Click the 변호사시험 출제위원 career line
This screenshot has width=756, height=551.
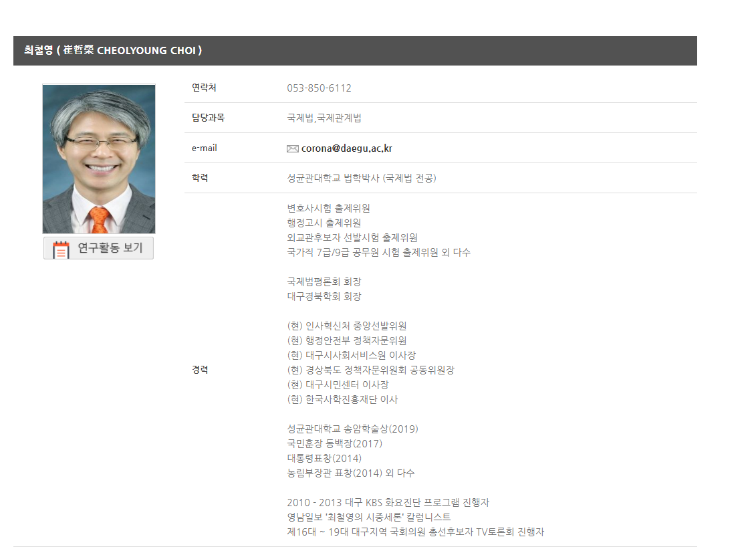[328, 208]
